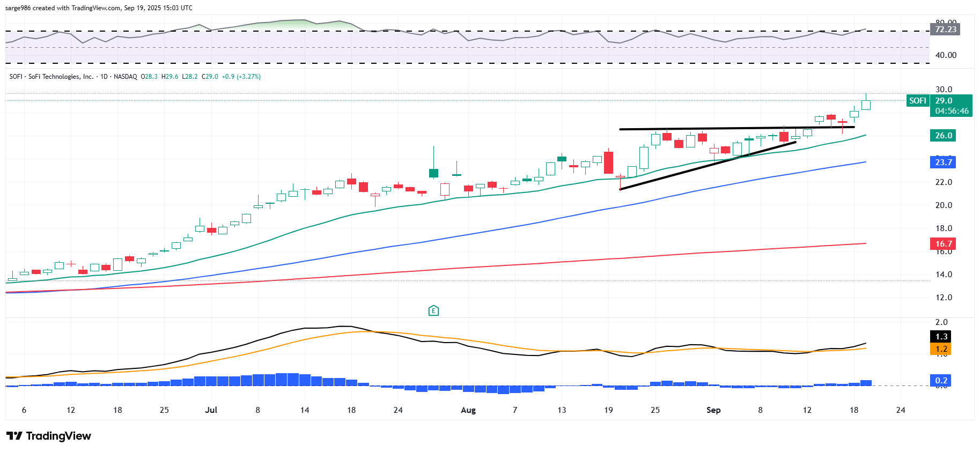Click the Aug label on the time axis
Image resolution: width=980 pixels, height=452 pixels.
pos(468,410)
